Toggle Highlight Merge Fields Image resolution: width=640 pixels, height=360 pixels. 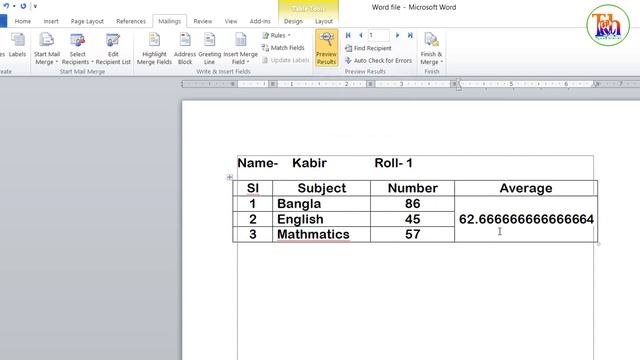pos(154,49)
